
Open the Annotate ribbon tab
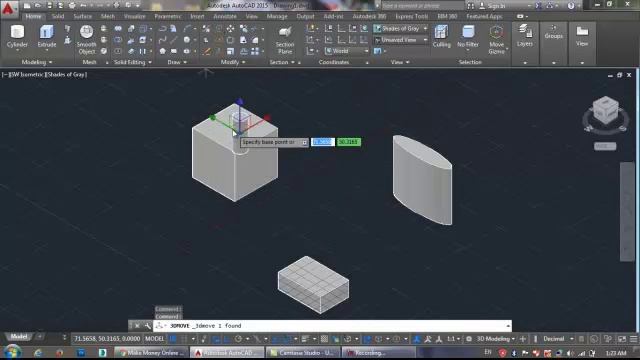(225, 16)
